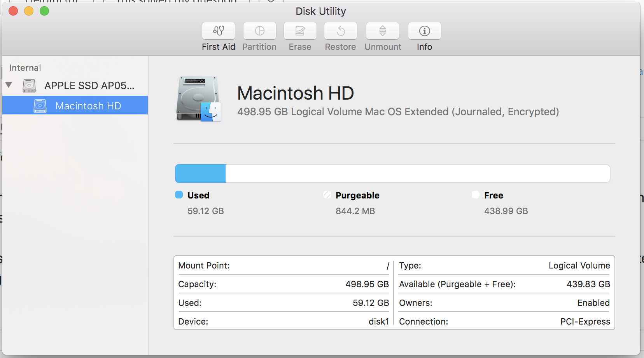Click the free portion of storage bar
Viewport: 644px width, 358px height.
[x=418, y=174]
